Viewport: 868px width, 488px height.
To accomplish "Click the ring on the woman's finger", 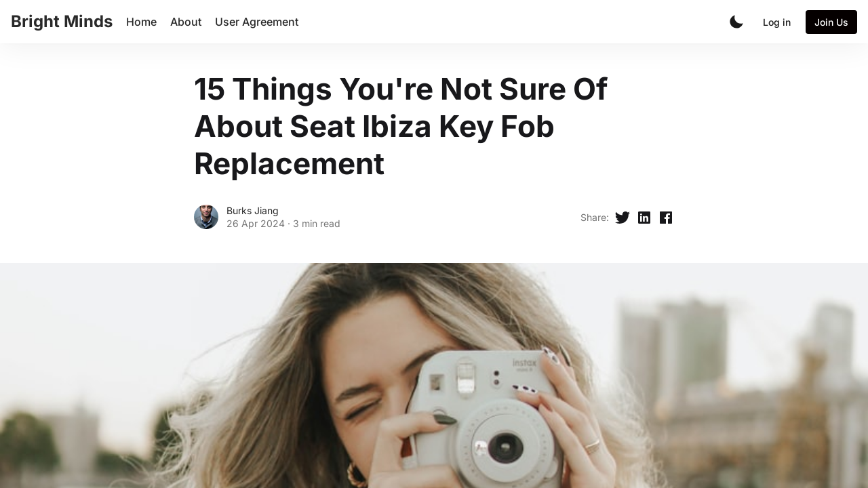I will coord(592,445).
